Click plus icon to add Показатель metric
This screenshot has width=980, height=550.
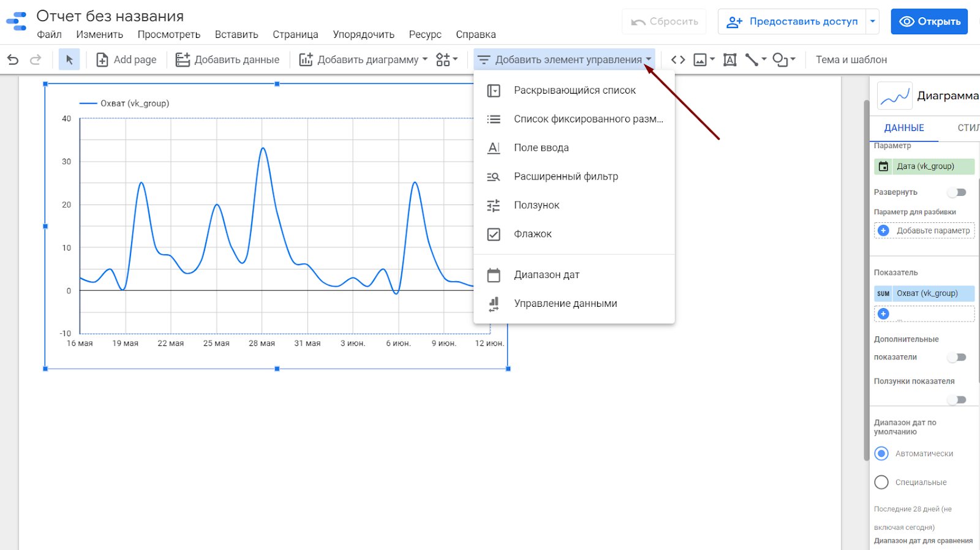click(883, 314)
